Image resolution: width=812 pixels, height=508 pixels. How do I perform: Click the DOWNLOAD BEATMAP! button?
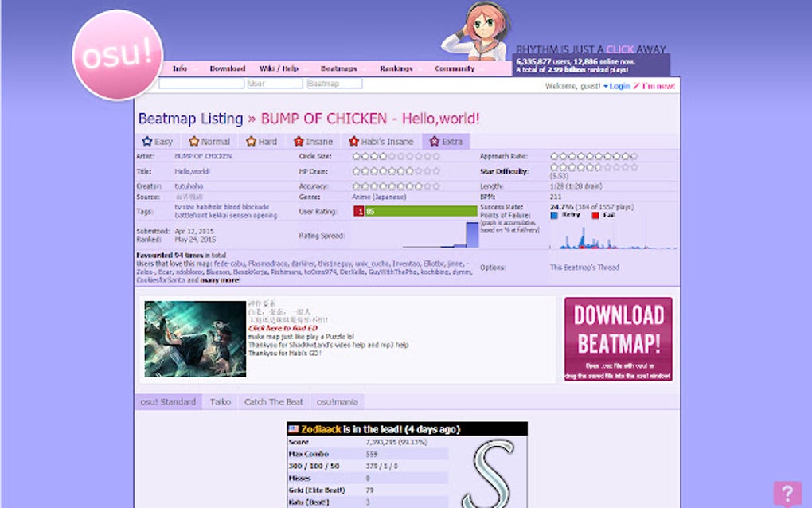619,339
